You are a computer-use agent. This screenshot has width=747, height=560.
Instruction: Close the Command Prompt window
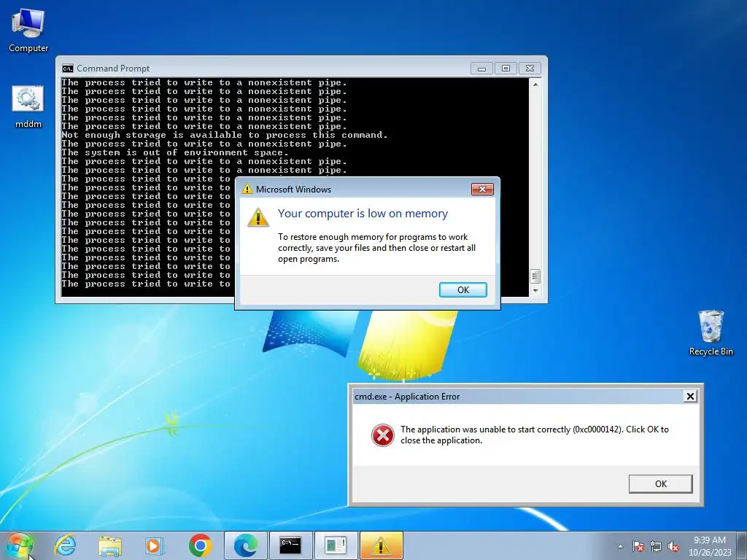(530, 69)
